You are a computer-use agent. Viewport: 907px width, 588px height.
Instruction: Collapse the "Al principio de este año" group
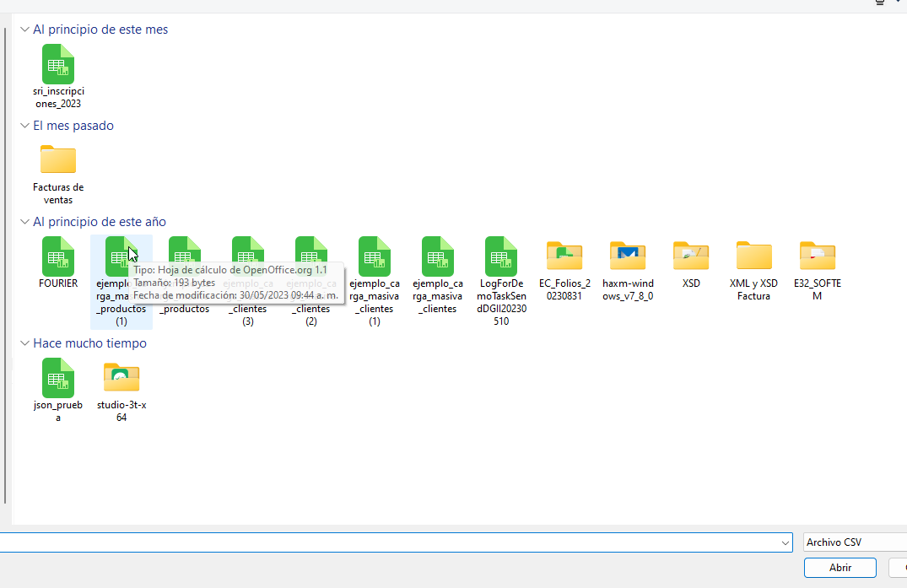coord(24,222)
